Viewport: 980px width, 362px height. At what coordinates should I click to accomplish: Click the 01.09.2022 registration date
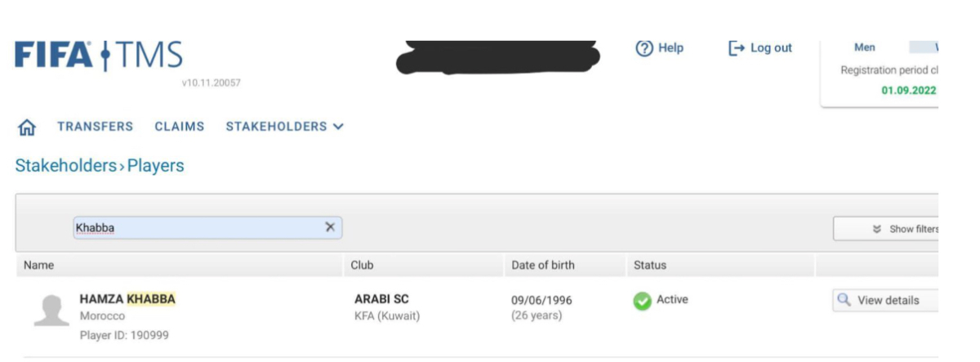[908, 90]
